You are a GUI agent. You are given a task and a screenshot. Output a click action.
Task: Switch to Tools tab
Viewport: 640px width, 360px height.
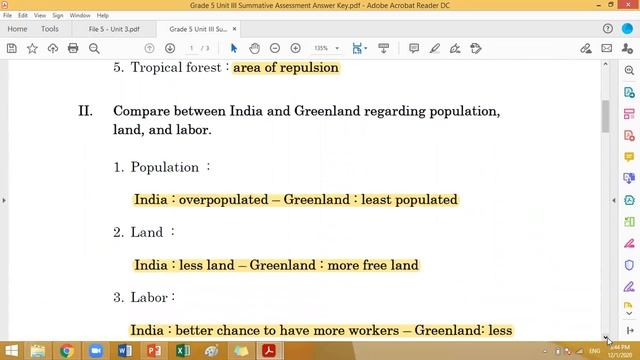[50, 29]
